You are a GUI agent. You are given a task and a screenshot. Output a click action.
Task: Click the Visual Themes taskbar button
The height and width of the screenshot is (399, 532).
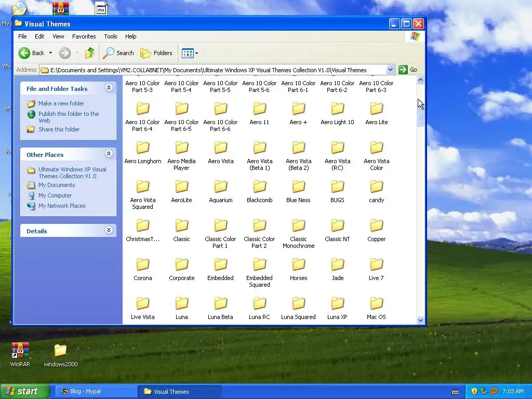coord(179,392)
